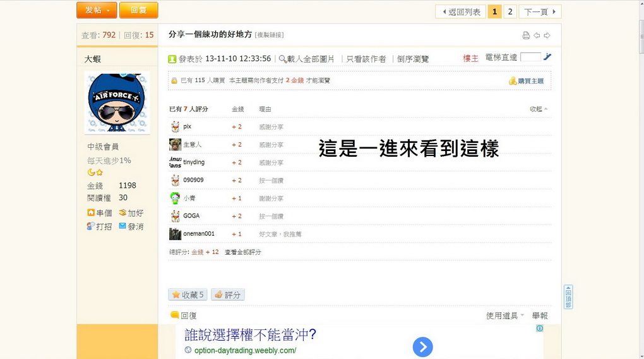Click the printer icon beside the thread title
Screen dimensions: 644x359
[526, 35]
